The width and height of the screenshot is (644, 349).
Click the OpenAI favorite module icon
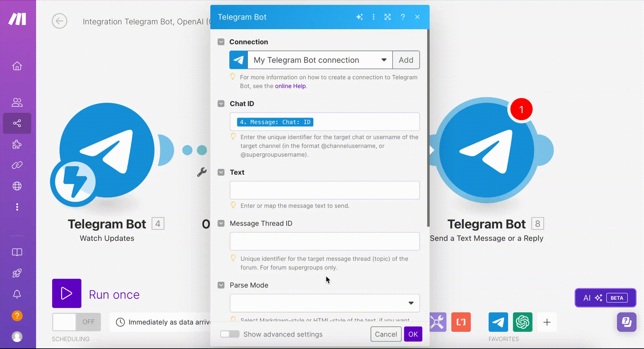tap(522, 322)
